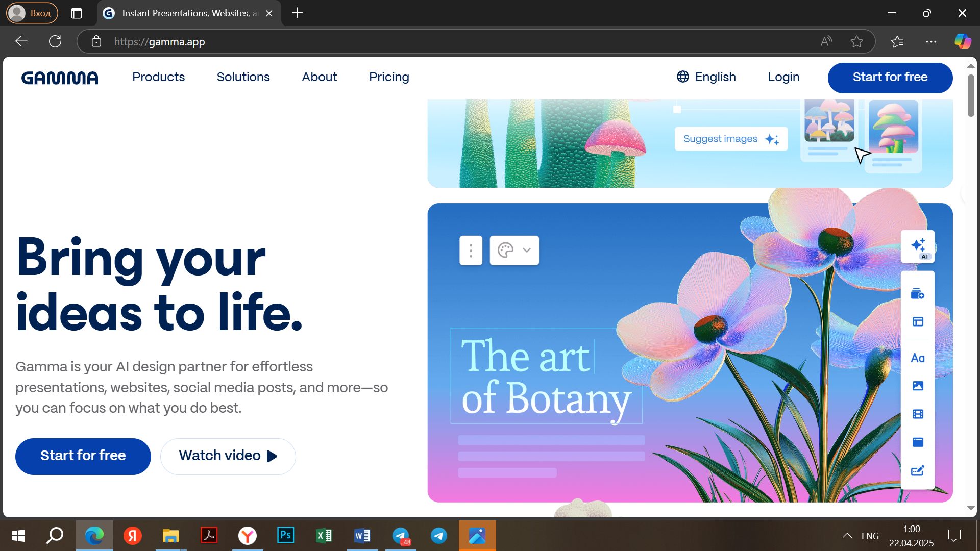980x551 pixels.
Task: Open the Products menu
Action: 158,77
